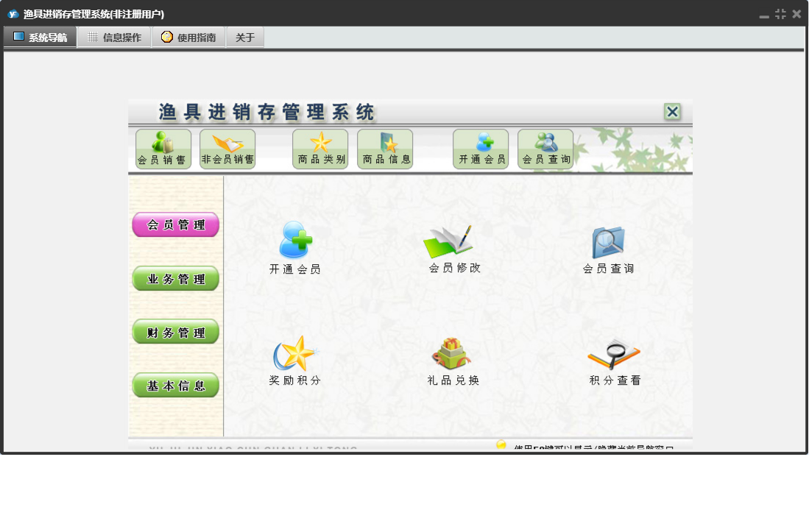Close the navigation panel with X
The image size is (809, 532).
pyautogui.click(x=672, y=112)
